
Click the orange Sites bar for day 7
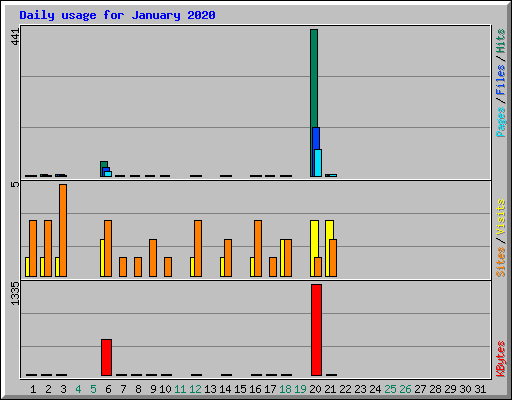(123, 267)
